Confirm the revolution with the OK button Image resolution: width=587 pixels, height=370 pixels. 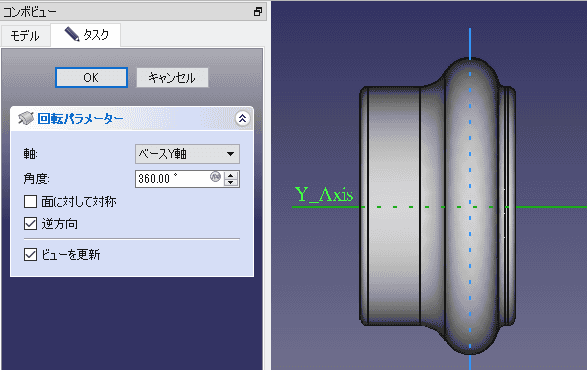[x=91, y=78]
